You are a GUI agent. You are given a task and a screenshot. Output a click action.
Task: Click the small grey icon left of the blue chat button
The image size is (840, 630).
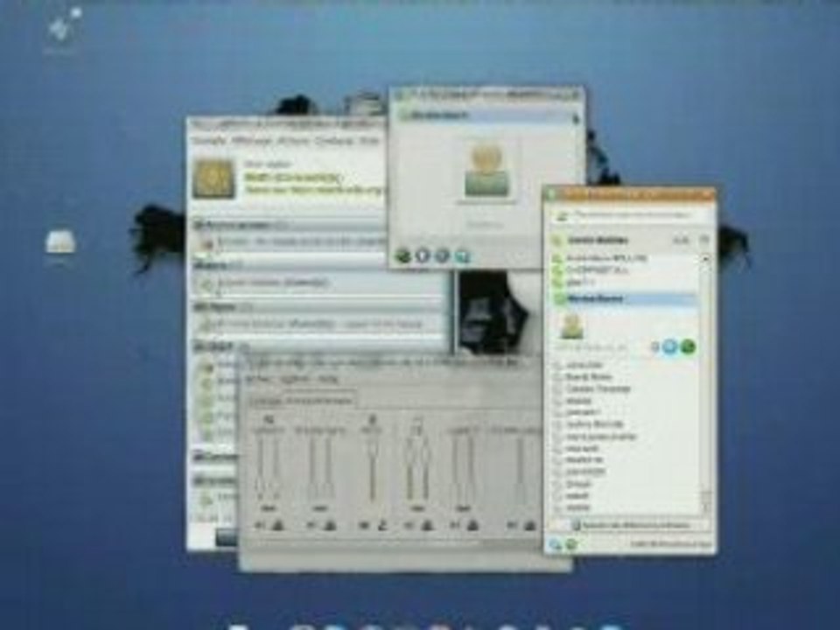pyautogui.click(x=654, y=347)
